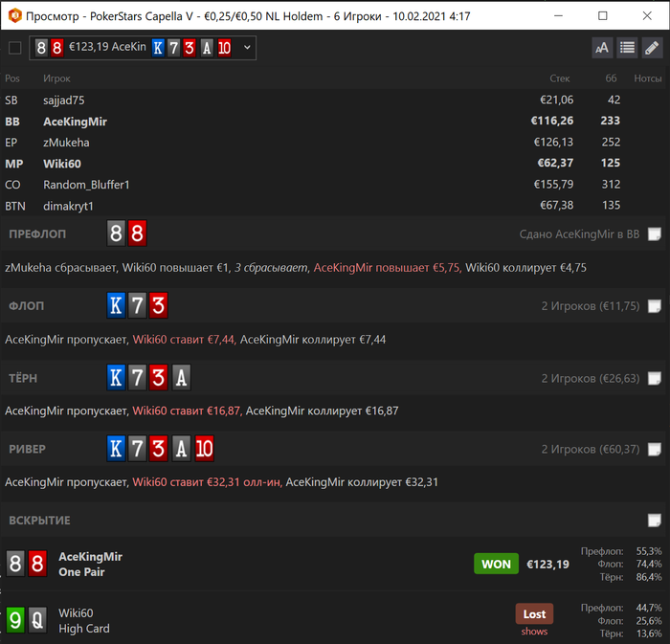Screen dimensions: 670x644
Task: Maximize the Просмотр window
Action: pyautogui.click(x=602, y=16)
